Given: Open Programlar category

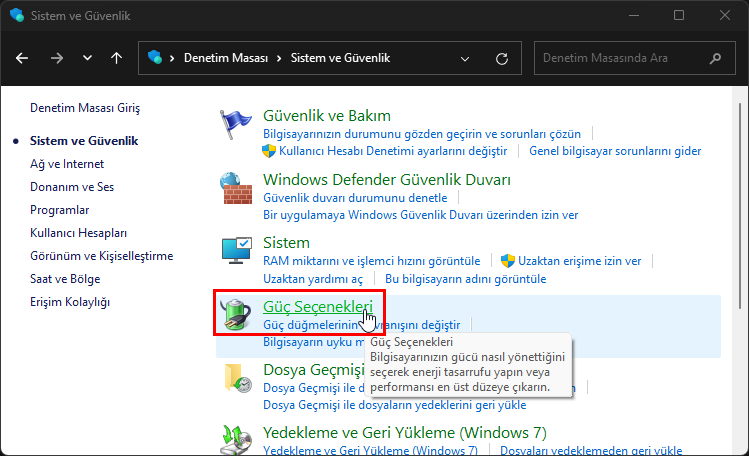Looking at the screenshot, I should (60, 210).
